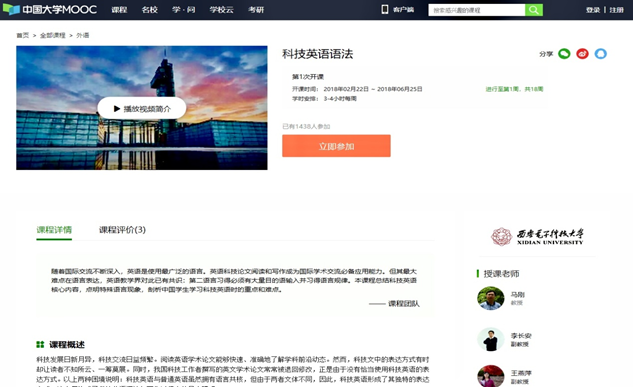Click the green 课程概述 grid icon

coord(40,345)
